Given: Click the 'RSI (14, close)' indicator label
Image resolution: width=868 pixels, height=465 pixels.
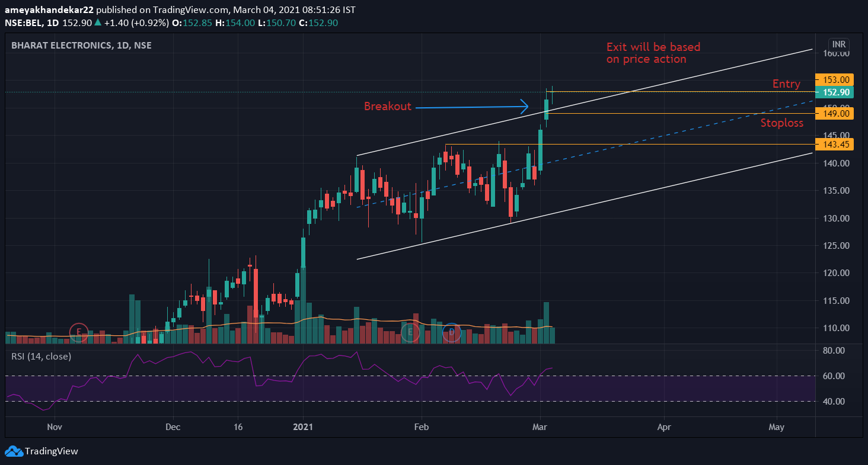Looking at the screenshot, I should [x=41, y=357].
